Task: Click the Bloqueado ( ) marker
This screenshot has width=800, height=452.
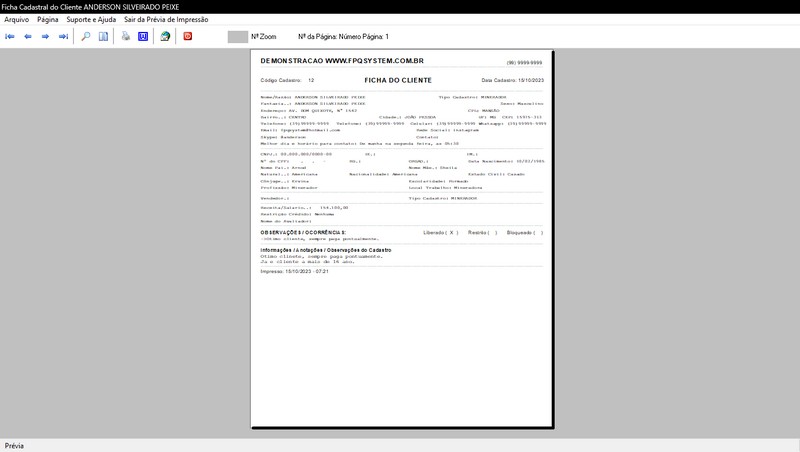Action: (524, 233)
